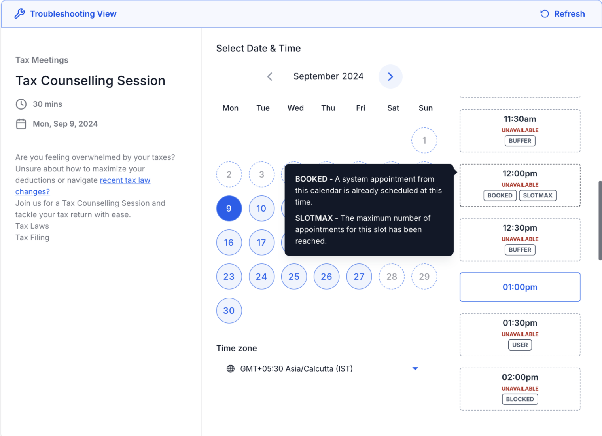Go to previous month with left chevron
Image resolution: width=602 pixels, height=436 pixels.
click(x=270, y=76)
